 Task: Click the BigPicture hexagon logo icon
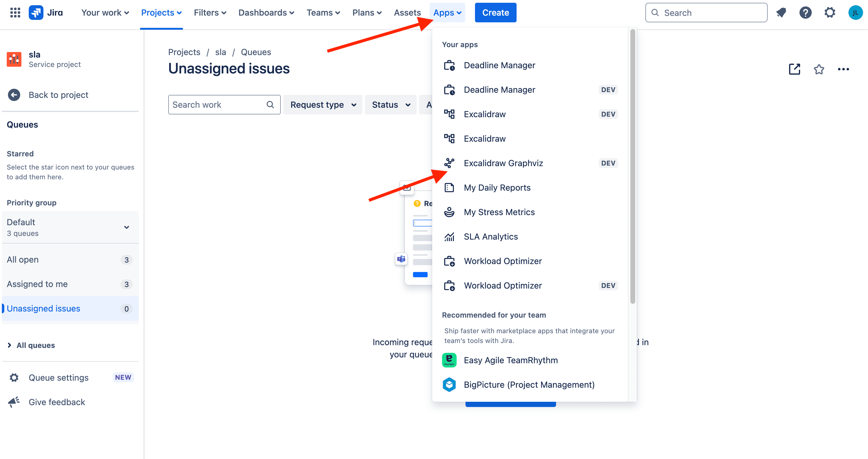(449, 385)
